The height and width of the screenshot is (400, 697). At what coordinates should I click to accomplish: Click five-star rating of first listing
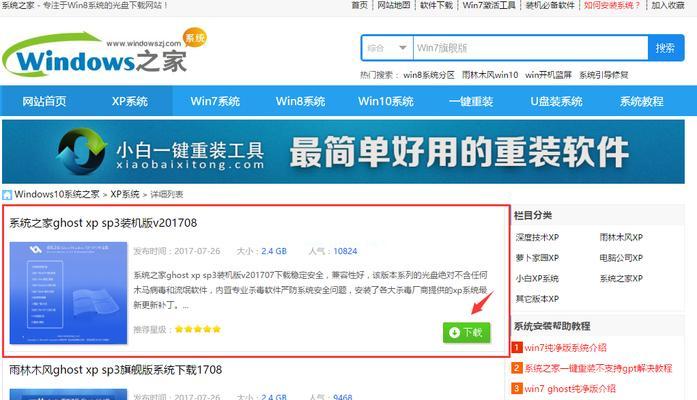coord(198,329)
